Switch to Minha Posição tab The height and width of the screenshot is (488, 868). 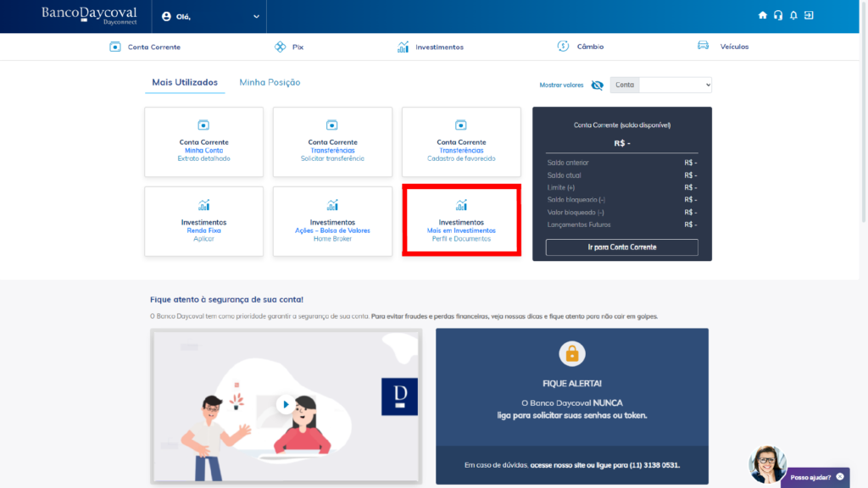tap(270, 82)
